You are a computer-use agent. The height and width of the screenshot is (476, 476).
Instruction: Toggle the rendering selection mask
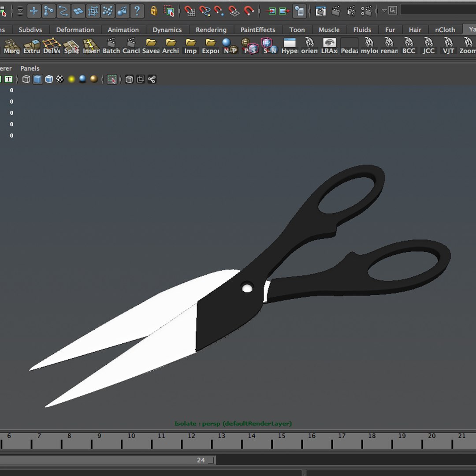123,11
